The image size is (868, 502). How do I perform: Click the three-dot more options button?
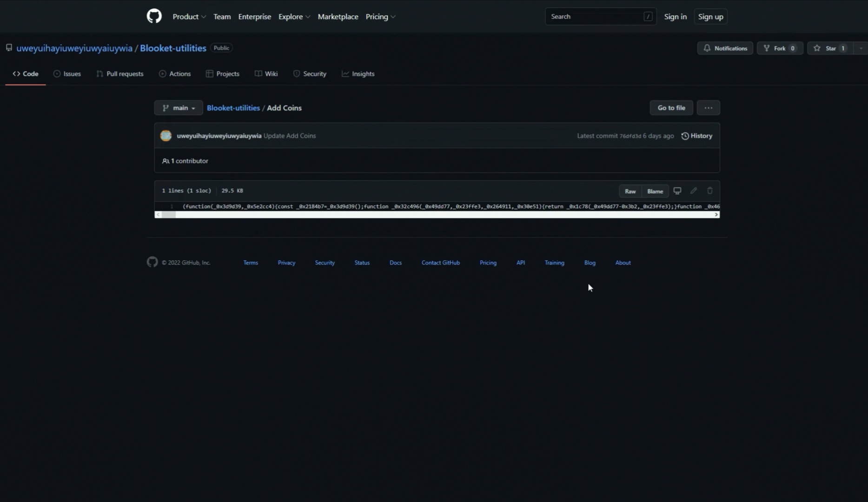tap(708, 108)
